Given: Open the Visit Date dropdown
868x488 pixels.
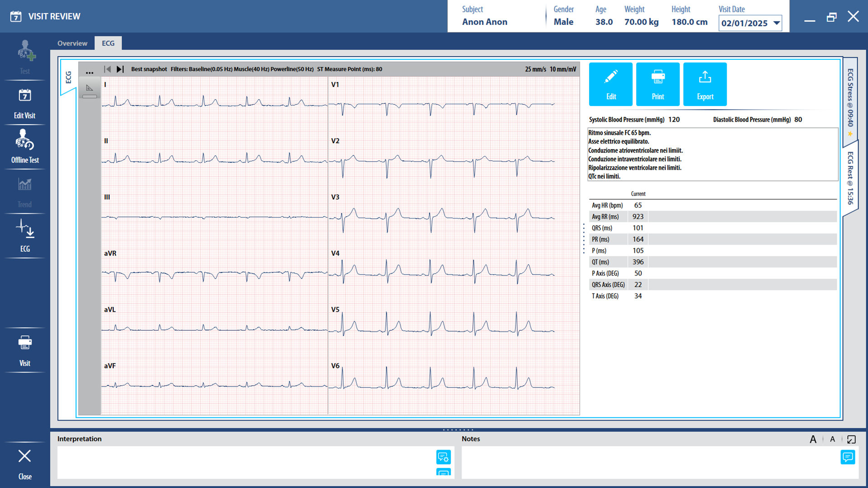Looking at the screenshot, I should point(777,23).
